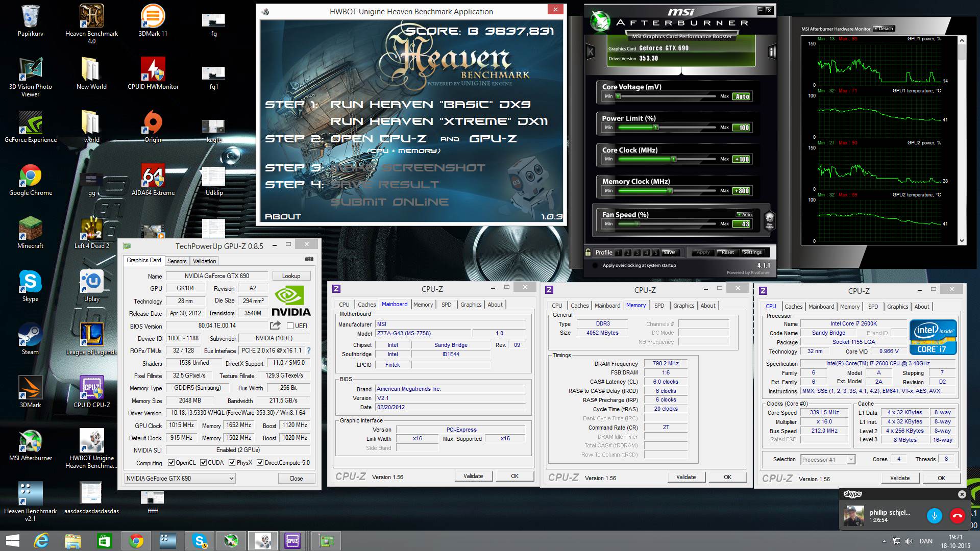
Task: Click Afterburner profile slot 1
Action: point(619,253)
